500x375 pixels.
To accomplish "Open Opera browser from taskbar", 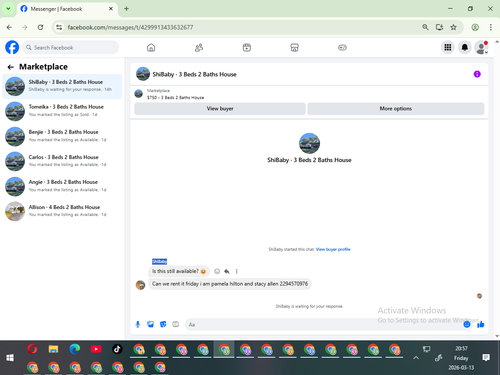I will tap(32, 349).
